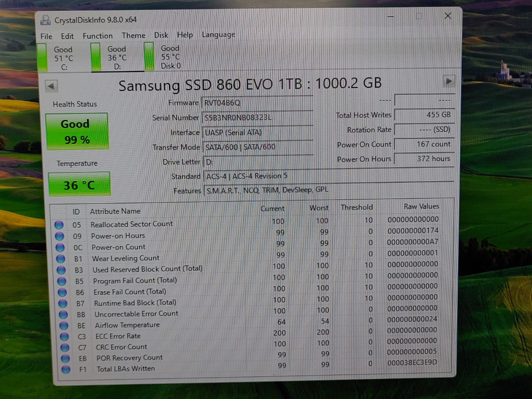Click the Serial Number field
Viewport: 532px width, 399px height.
pos(257,117)
